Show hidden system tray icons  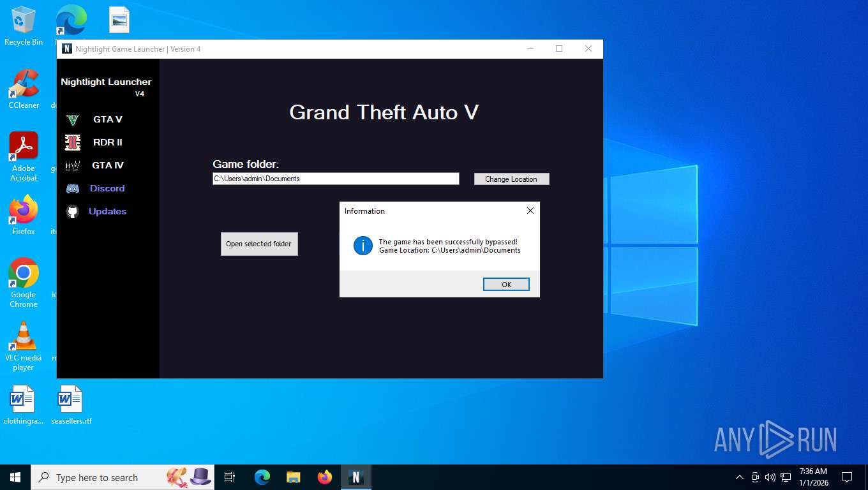pyautogui.click(x=740, y=477)
